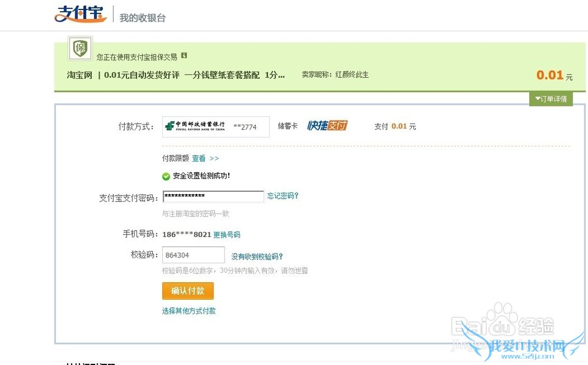Focus the Alipay payment password field

point(213,196)
